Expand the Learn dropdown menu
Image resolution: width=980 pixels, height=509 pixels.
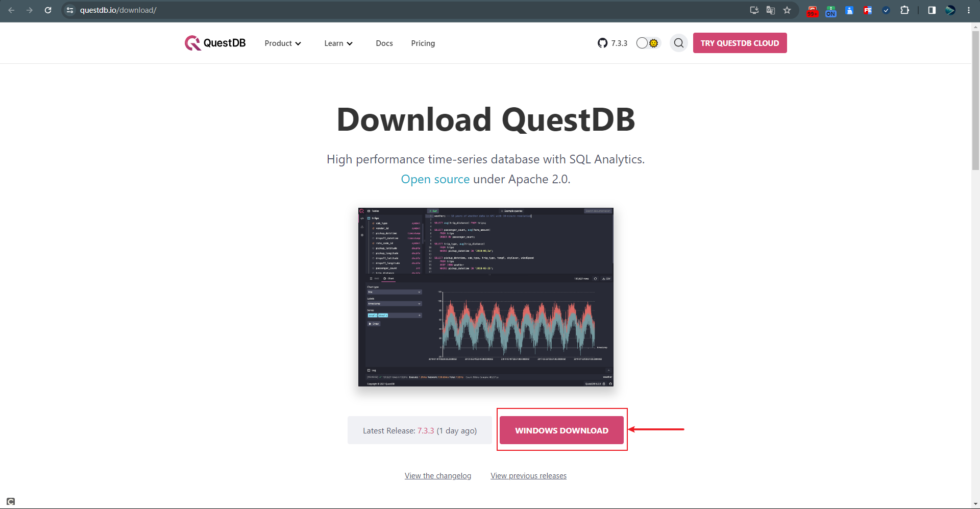(x=338, y=43)
